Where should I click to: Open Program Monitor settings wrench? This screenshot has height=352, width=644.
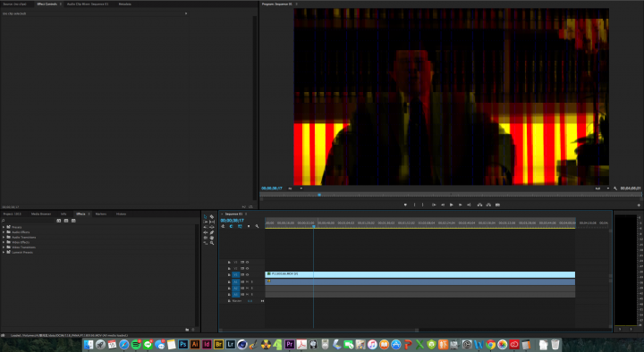[x=615, y=189]
